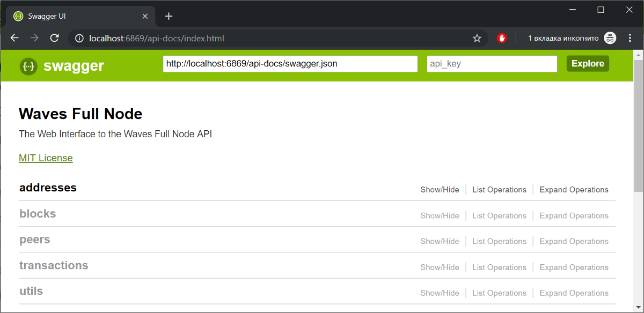The width and height of the screenshot is (644, 313).
Task: Focus the api_key input field
Action: [x=492, y=64]
